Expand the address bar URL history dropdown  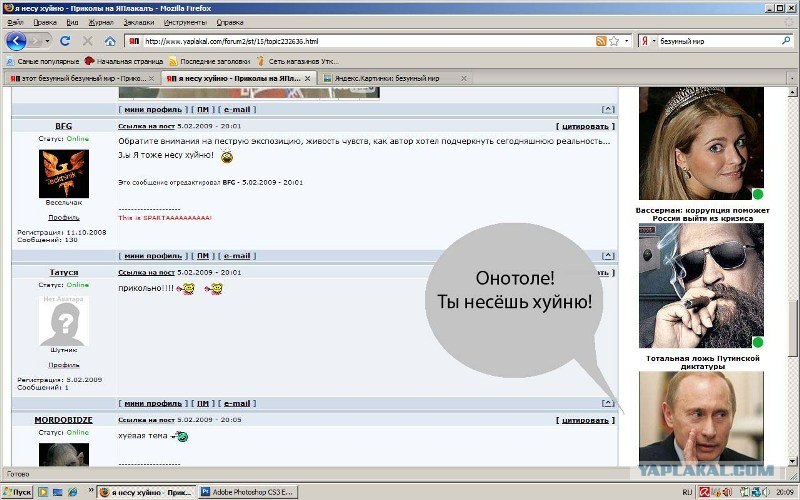[627, 41]
